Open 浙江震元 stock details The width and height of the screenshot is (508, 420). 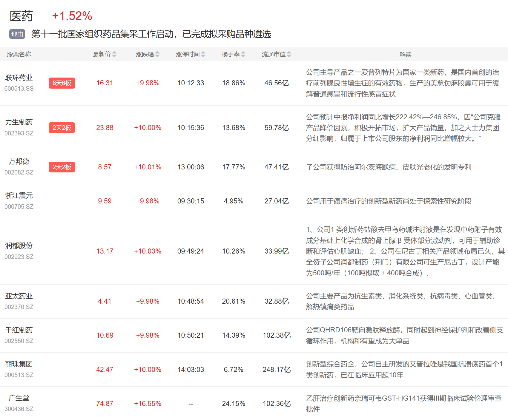coord(19,196)
